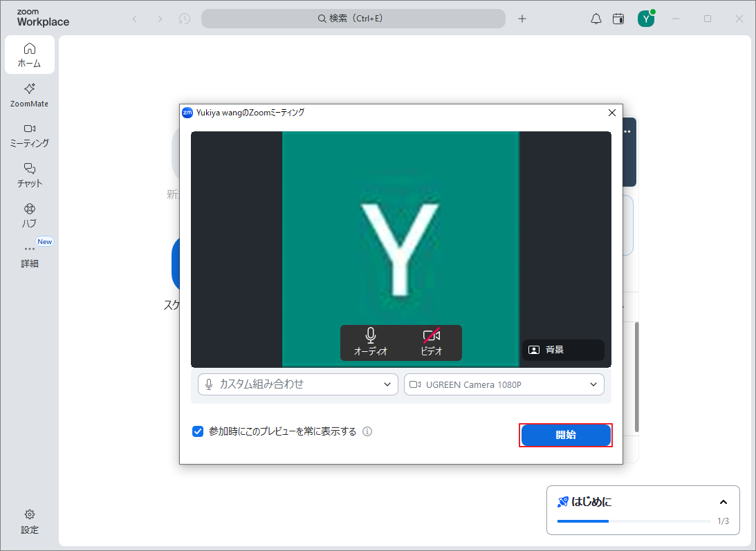Open the 背景 background options
This screenshot has width=756, height=551.
562,350
